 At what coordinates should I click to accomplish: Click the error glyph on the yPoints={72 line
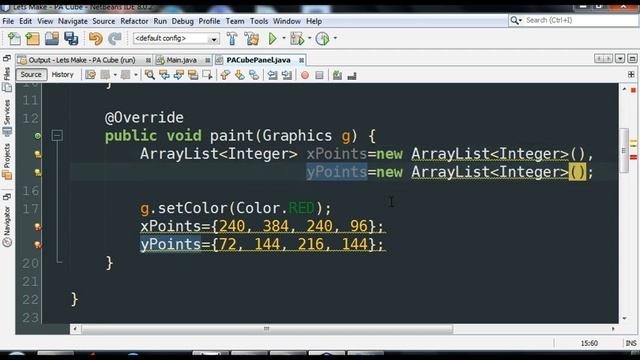pos(38,244)
